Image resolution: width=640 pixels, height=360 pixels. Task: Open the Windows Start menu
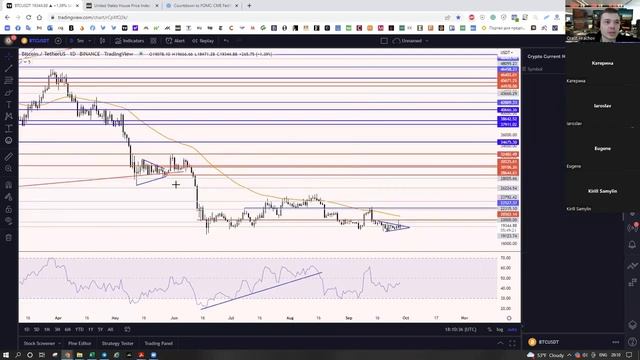6,355
